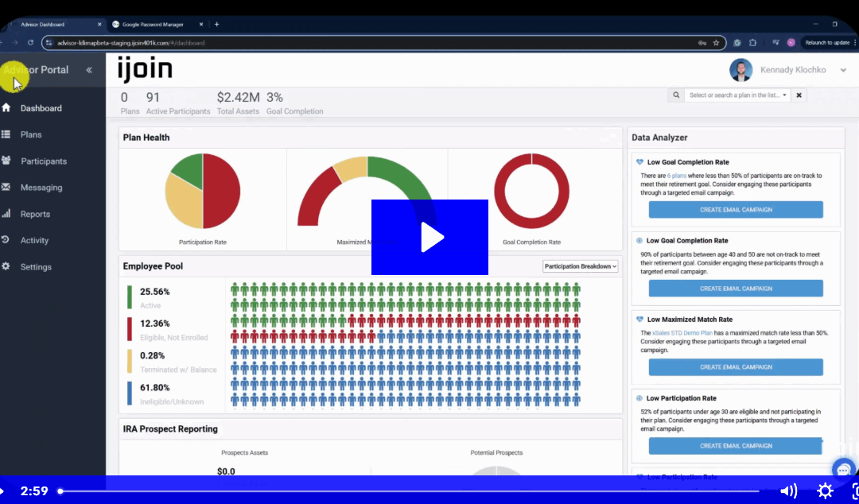Image resolution: width=859 pixels, height=504 pixels.
Task: Click the 91 Active Participants value
Action: [x=153, y=98]
